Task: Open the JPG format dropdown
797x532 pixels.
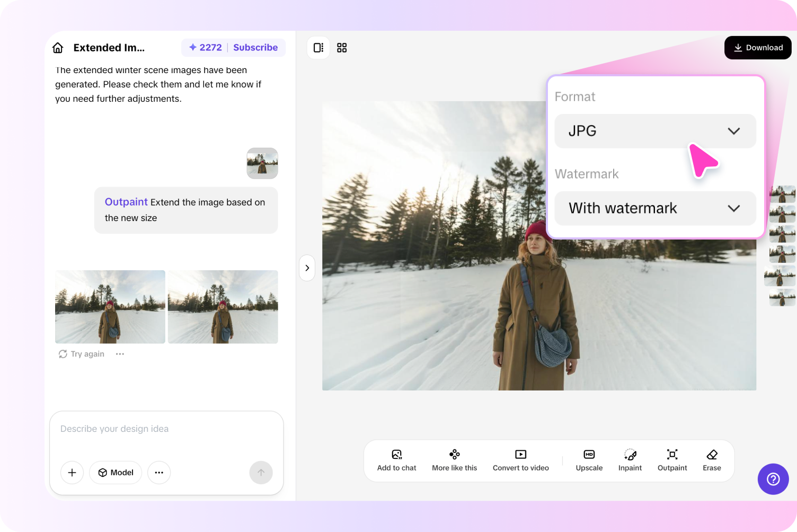Action: click(655, 131)
